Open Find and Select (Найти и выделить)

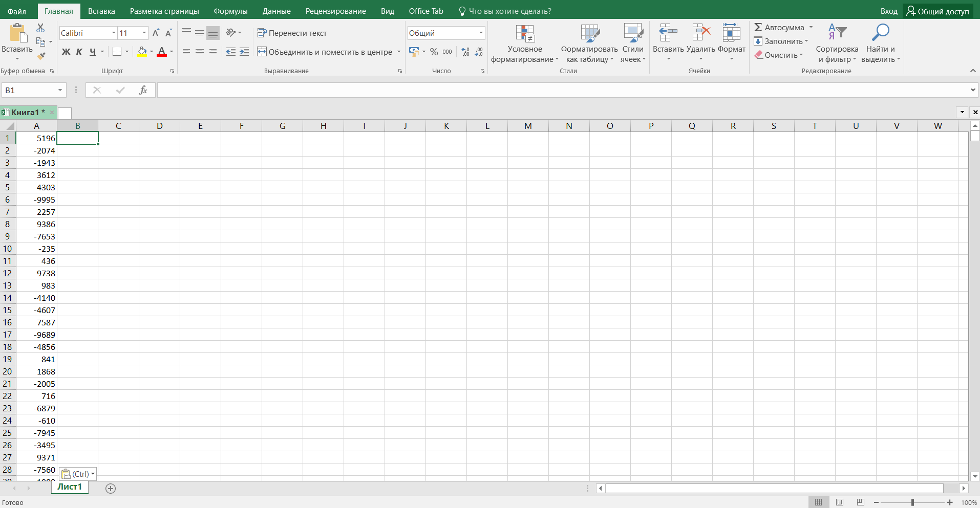tap(881, 44)
